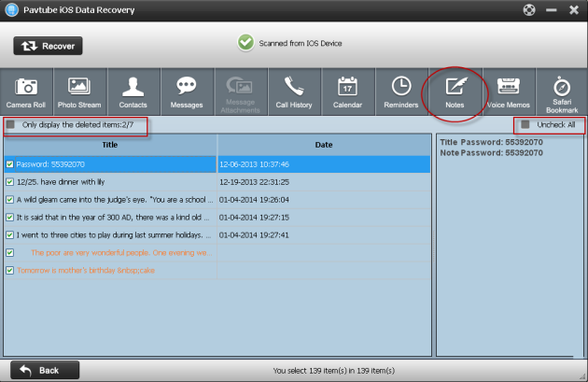Click the Note Password: 55392070 preview text
This screenshot has width=588, height=382.
pos(491,153)
